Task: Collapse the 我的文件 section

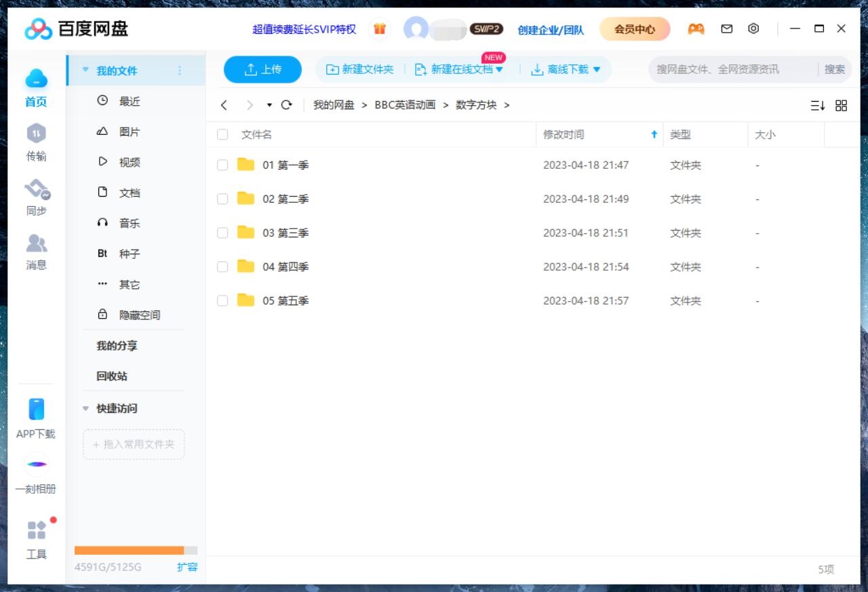Action: point(85,69)
